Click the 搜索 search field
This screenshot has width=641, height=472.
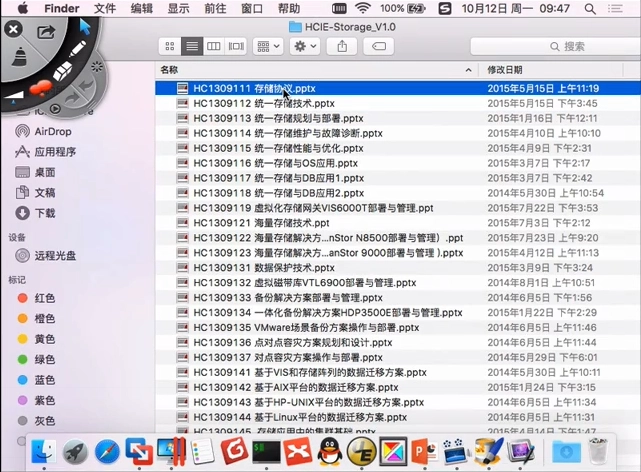pyautogui.click(x=556, y=46)
